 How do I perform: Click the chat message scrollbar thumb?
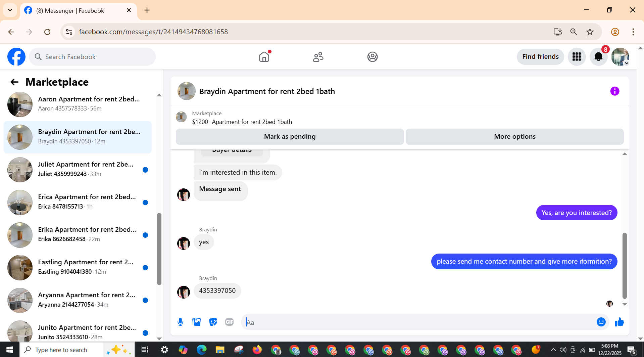(625, 265)
